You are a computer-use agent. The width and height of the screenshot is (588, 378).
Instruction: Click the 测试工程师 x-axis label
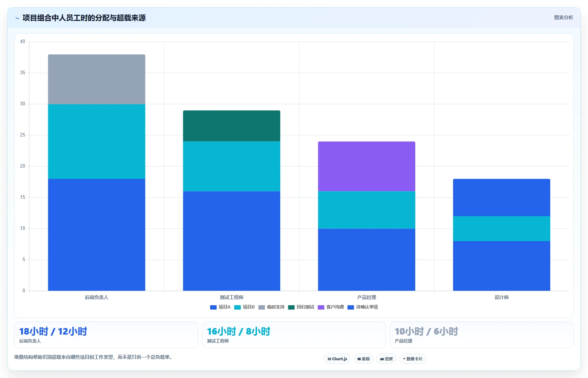pyautogui.click(x=232, y=297)
